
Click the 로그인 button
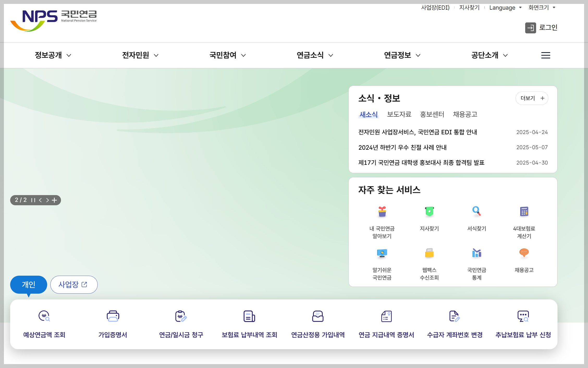(541, 28)
